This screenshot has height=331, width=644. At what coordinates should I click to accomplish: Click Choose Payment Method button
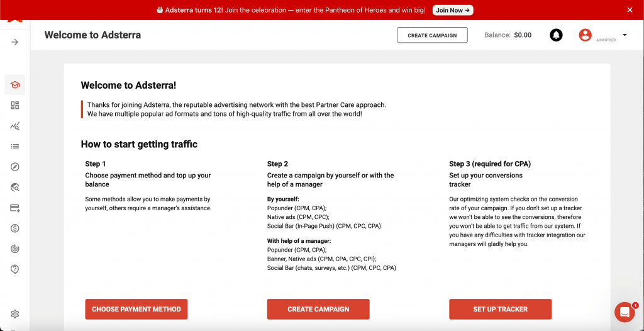coord(136,309)
